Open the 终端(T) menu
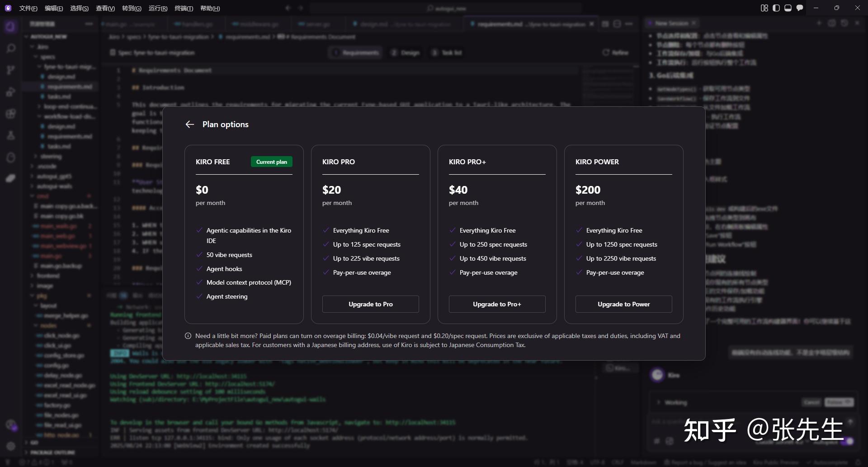This screenshot has height=467, width=868. 184,8
